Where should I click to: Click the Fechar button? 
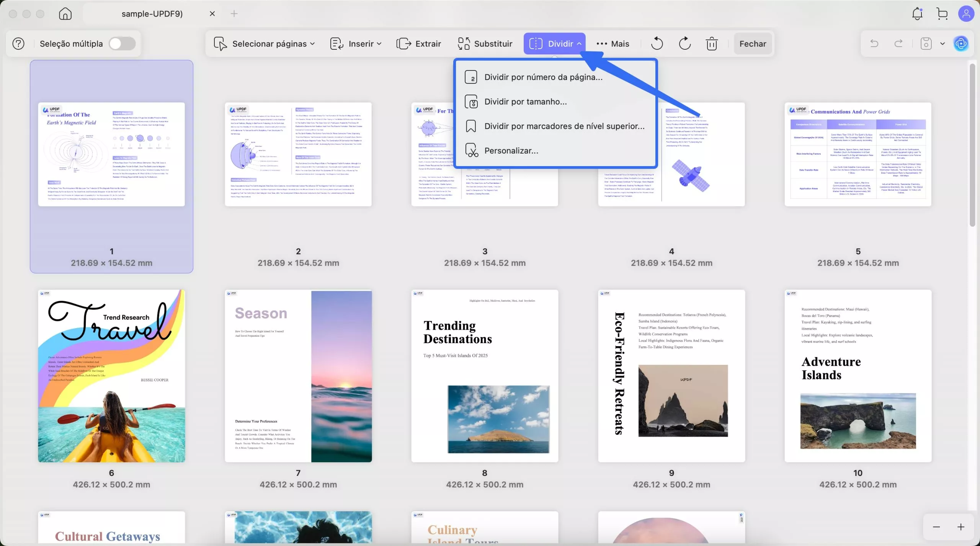[x=753, y=44]
